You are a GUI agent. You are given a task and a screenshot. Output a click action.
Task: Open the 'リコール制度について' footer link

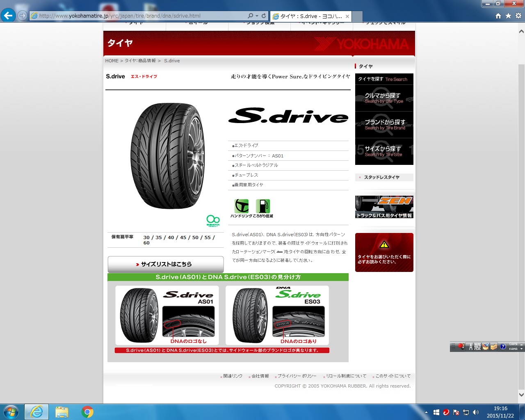(346, 376)
